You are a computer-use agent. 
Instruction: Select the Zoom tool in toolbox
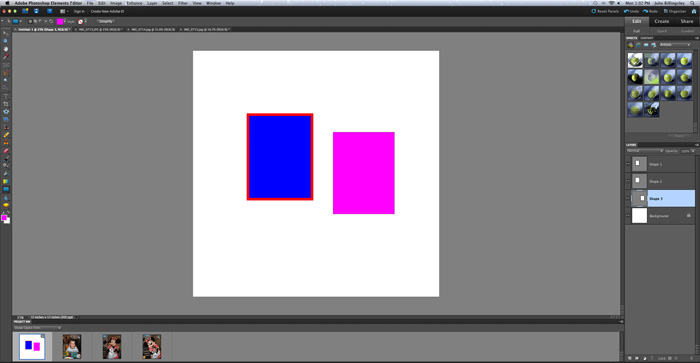(6, 41)
